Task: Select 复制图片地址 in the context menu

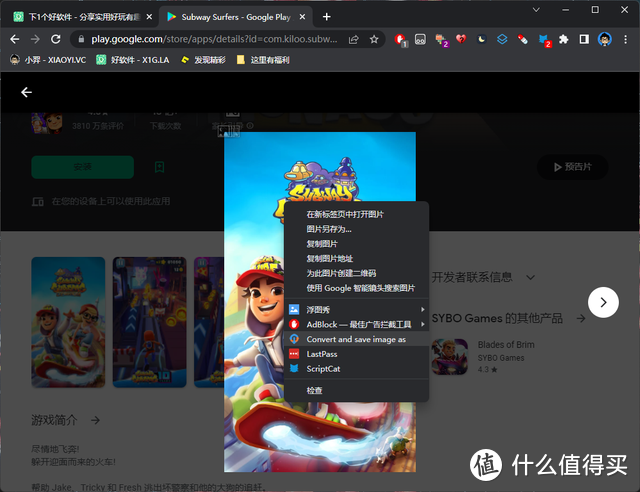Action: 329,258
